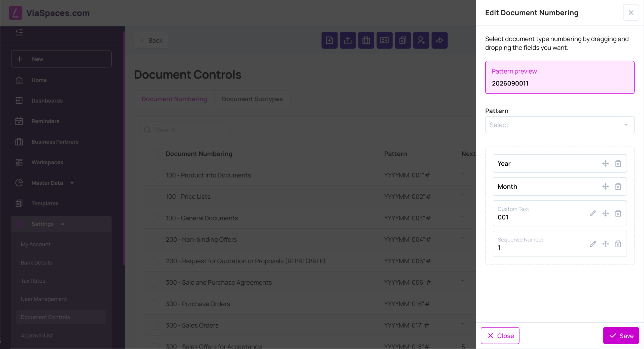This screenshot has height=349, width=644.
Task: Save the document numbering changes
Action: point(621,336)
